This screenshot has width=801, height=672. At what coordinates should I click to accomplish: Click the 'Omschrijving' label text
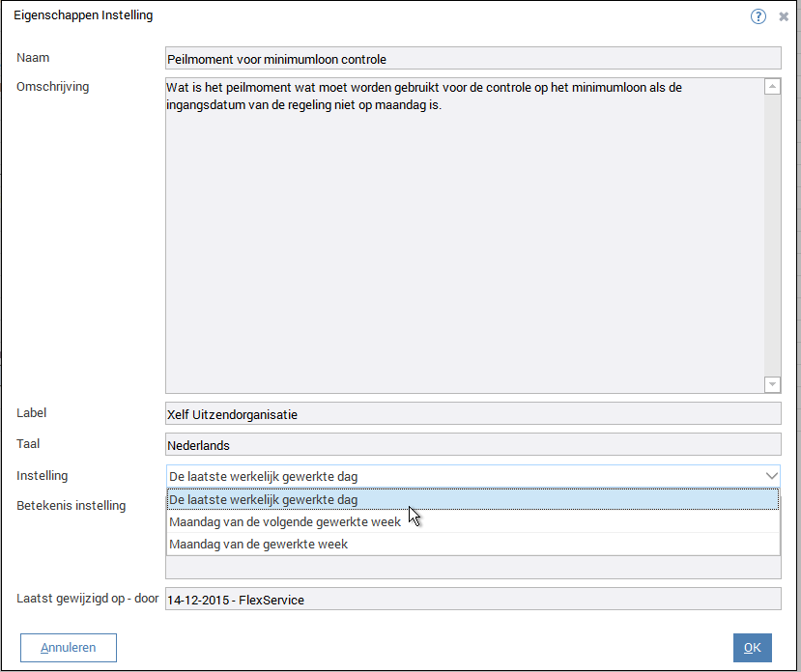(x=53, y=87)
